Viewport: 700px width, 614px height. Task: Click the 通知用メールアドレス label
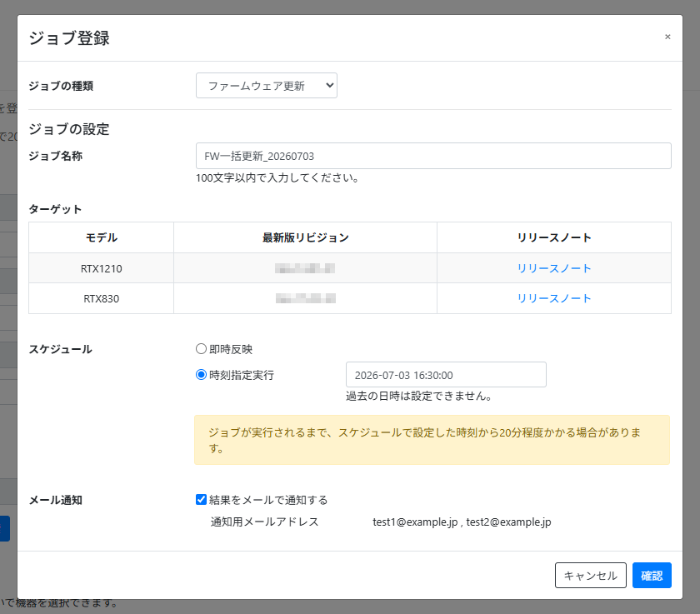point(265,522)
